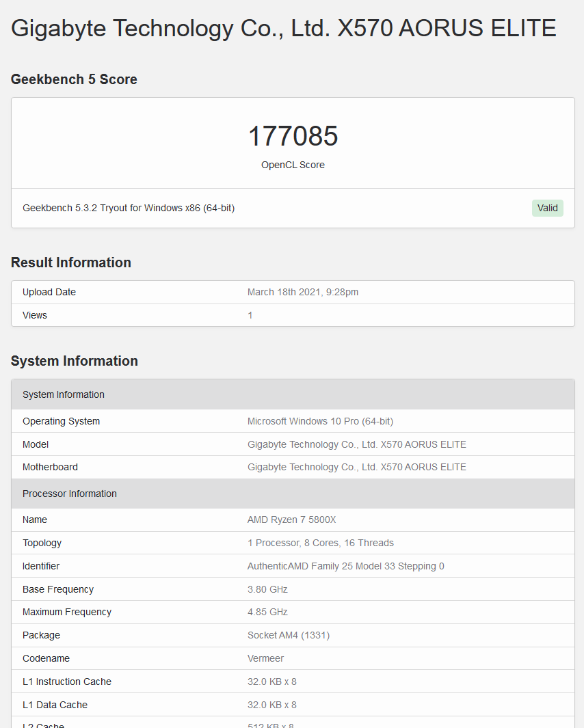
Task: Click the System Information table header row
Action: 293,394
